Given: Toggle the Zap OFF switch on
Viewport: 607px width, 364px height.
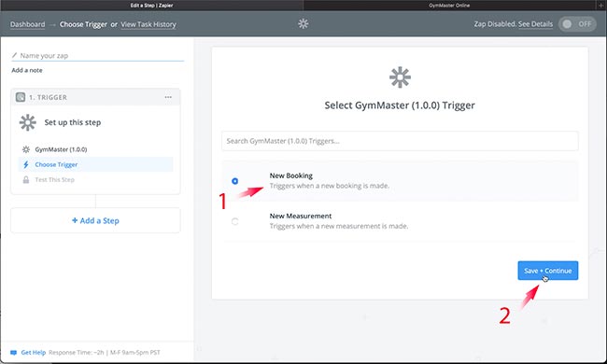Looking at the screenshot, I should [577, 24].
